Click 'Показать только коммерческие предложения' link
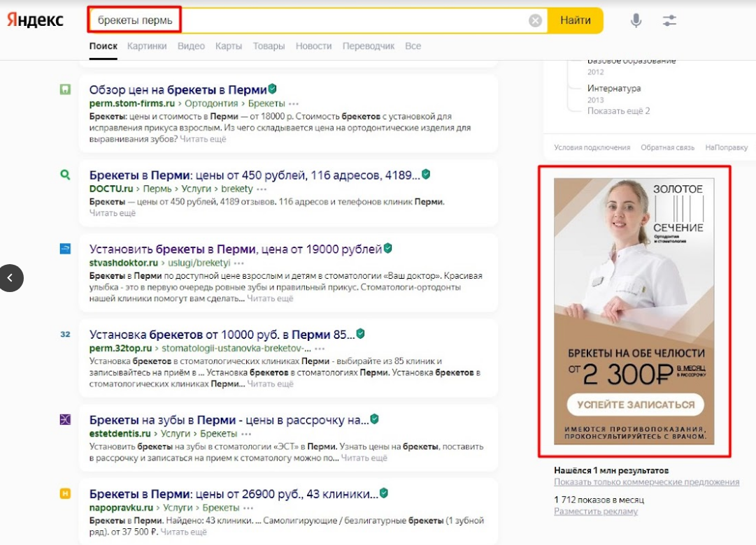The width and height of the screenshot is (756, 545). point(646,482)
